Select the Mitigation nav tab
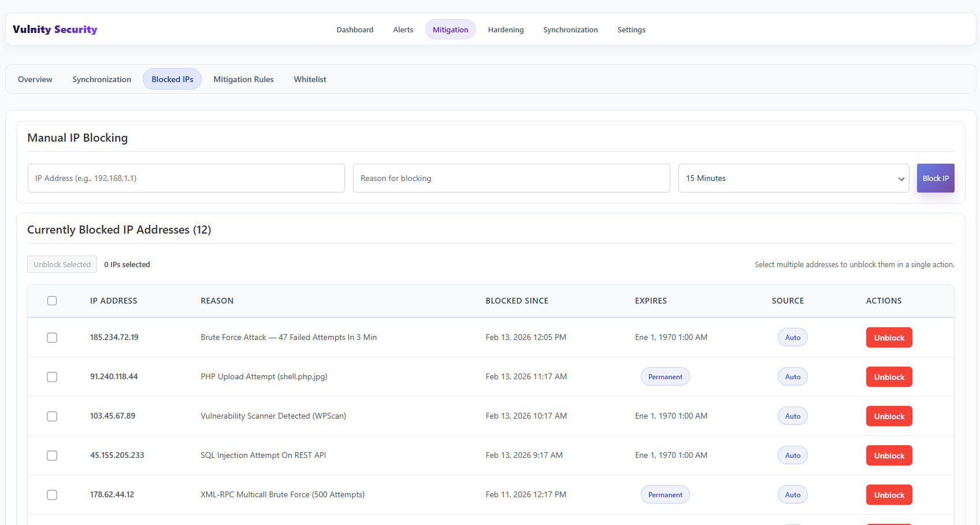The height and width of the screenshot is (525, 980). click(x=450, y=29)
